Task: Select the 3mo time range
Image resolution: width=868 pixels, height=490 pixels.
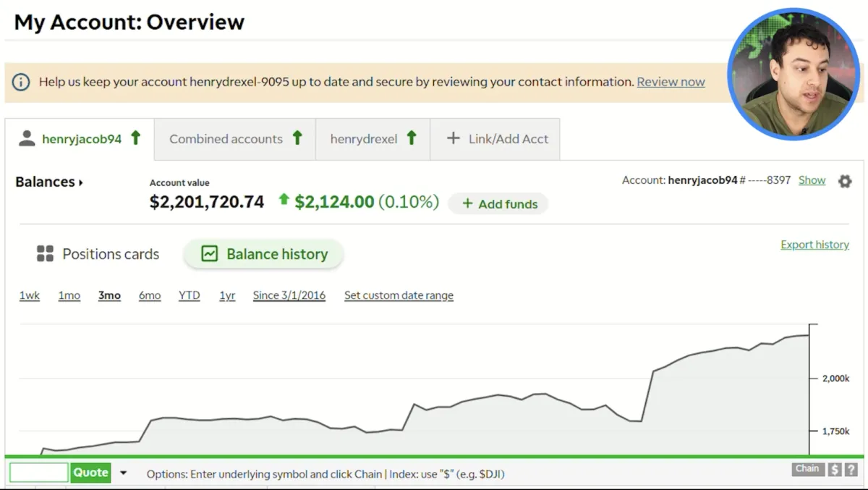Action: 109,295
